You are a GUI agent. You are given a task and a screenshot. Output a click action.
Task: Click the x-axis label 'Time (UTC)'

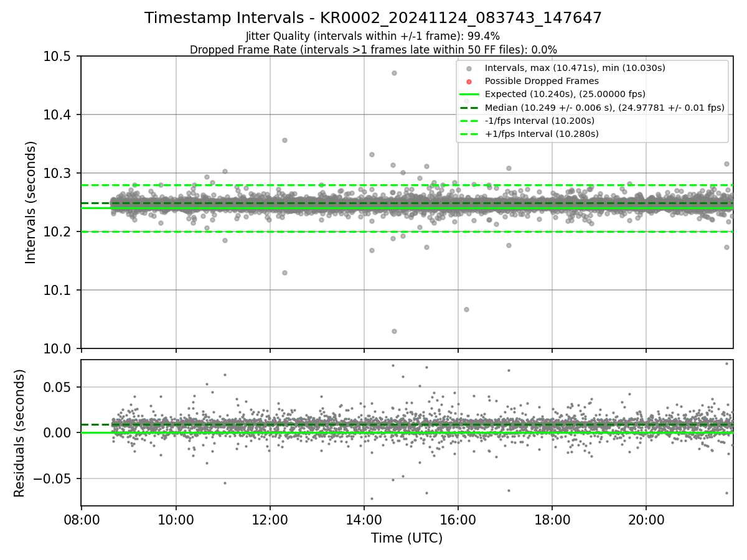click(x=406, y=538)
